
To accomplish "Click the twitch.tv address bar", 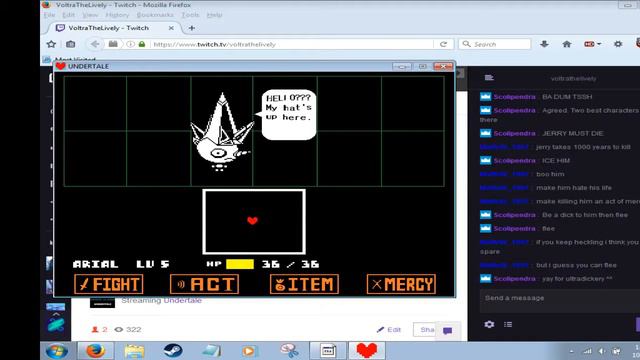I will point(292,44).
